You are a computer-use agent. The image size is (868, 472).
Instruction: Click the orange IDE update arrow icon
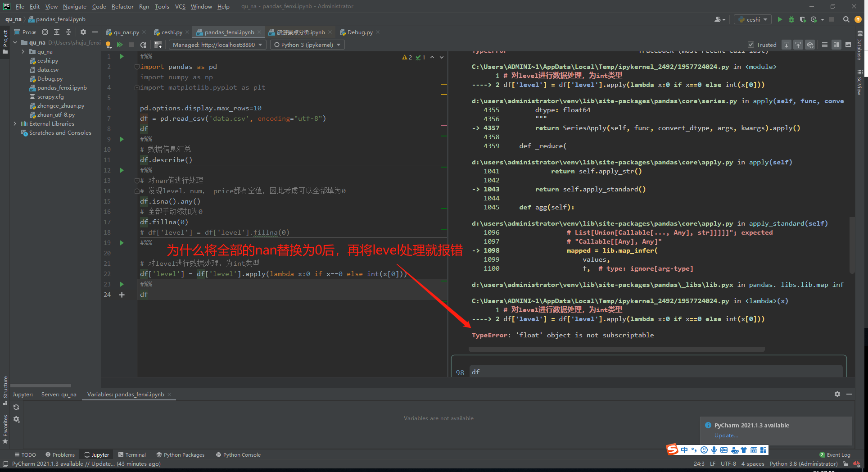tap(858, 19)
